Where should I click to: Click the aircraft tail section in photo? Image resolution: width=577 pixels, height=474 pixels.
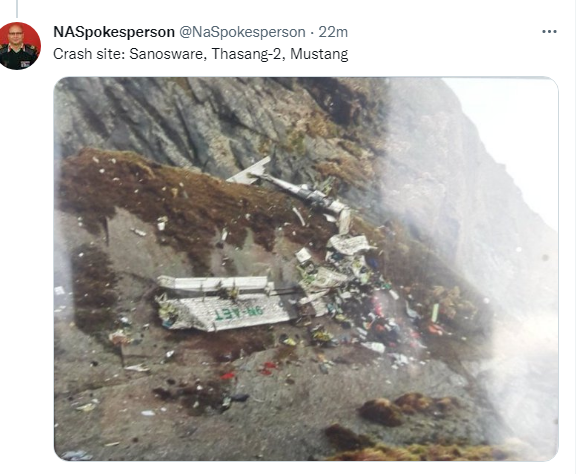click(250, 171)
